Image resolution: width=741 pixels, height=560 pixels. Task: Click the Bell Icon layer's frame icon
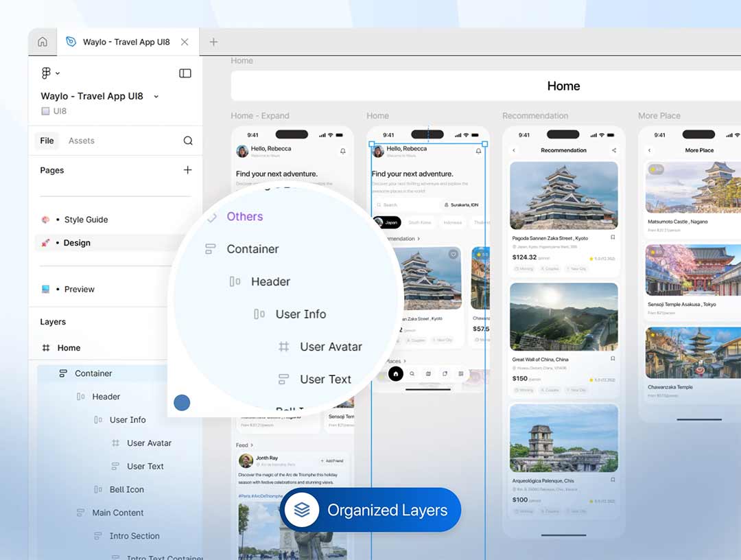pyautogui.click(x=98, y=489)
